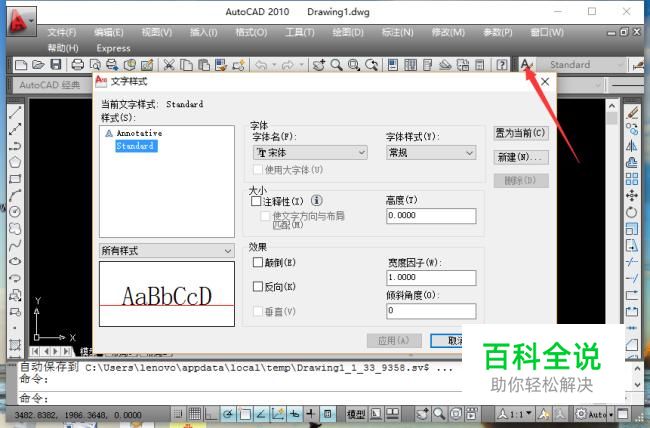
Task: Click the Plot printer icon
Action: point(78,65)
